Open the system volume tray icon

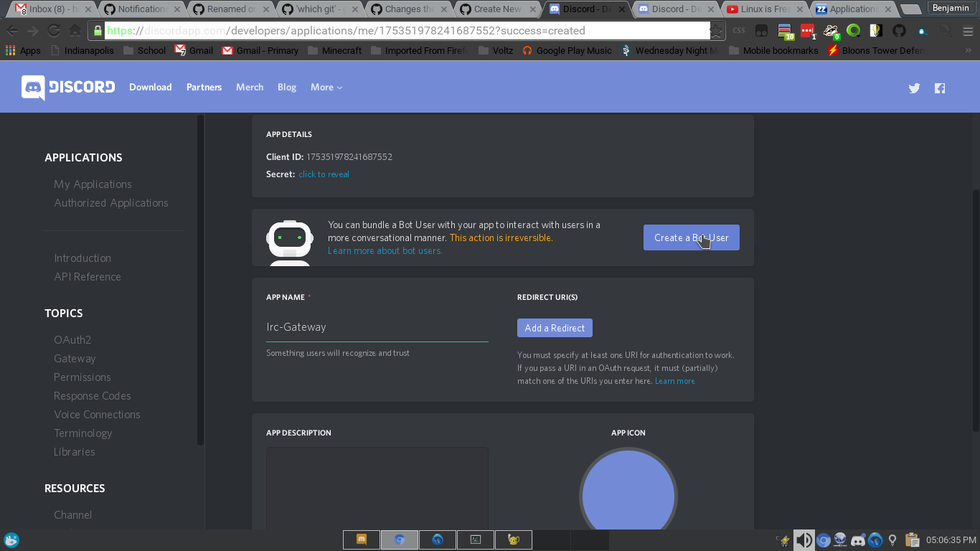coord(804,540)
